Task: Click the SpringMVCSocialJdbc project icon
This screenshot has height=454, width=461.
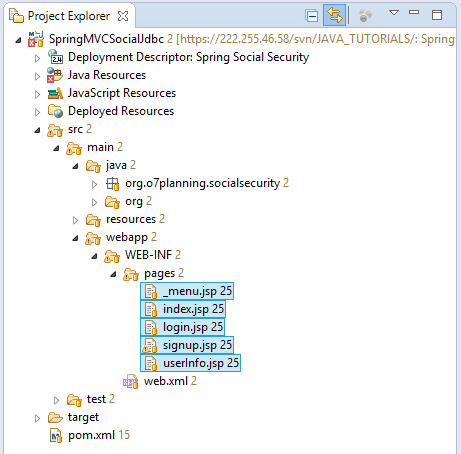Action: pos(36,39)
